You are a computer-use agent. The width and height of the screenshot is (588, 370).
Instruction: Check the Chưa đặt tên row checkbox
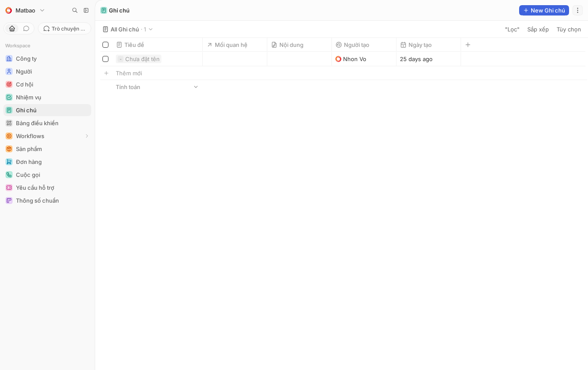(x=105, y=59)
